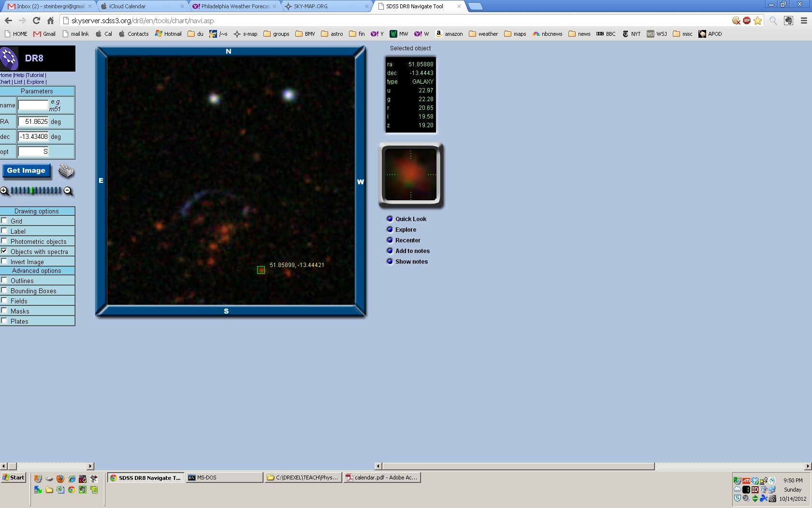Check Invert Image
The width and height of the screenshot is (812, 508).
tap(4, 261)
